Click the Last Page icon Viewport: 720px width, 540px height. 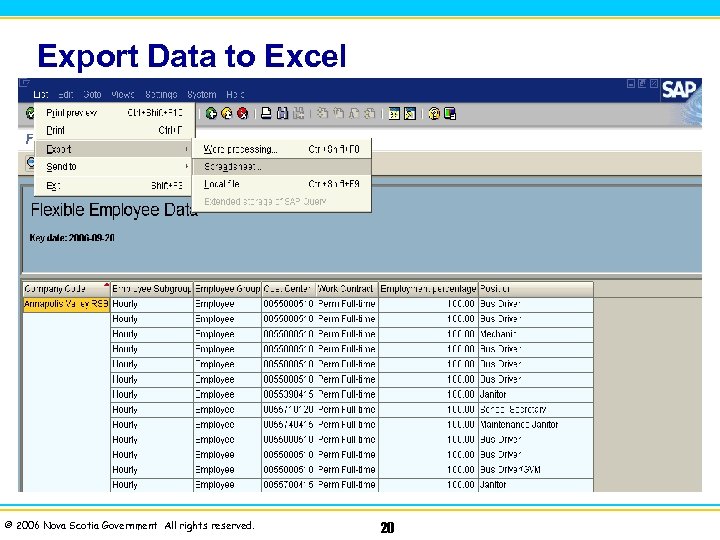[x=370, y=113]
